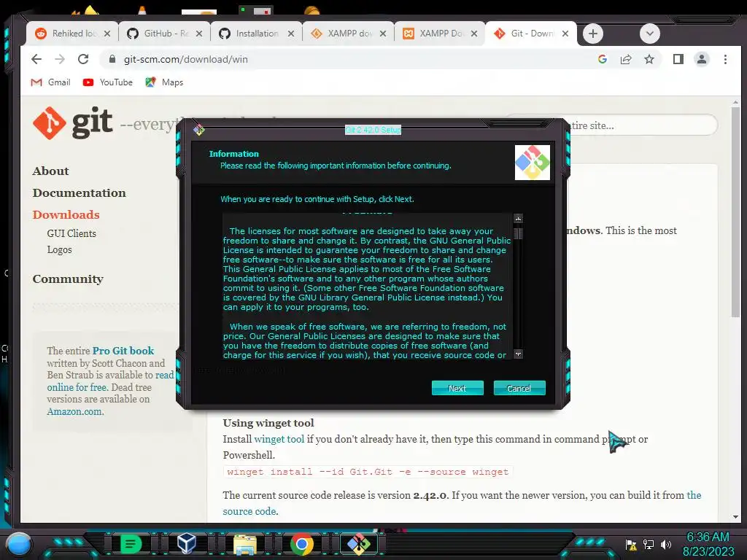This screenshot has height=560, width=747.
Task: Open the Chrome profile menu
Action: pos(701,59)
